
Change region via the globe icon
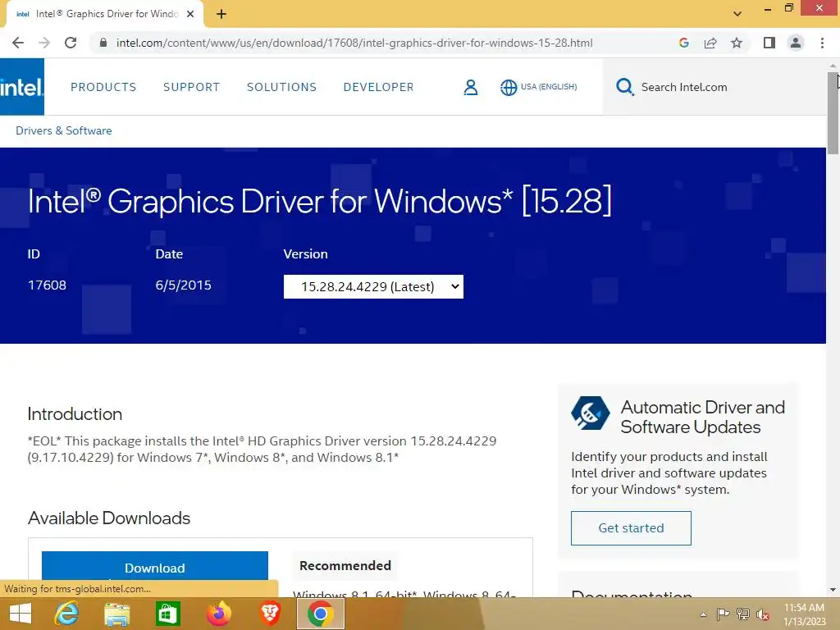509,87
